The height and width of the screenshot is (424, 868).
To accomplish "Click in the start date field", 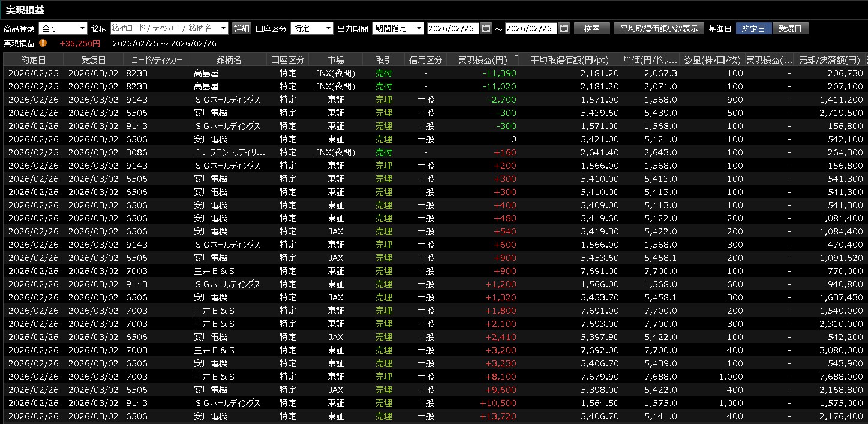I will click(452, 28).
